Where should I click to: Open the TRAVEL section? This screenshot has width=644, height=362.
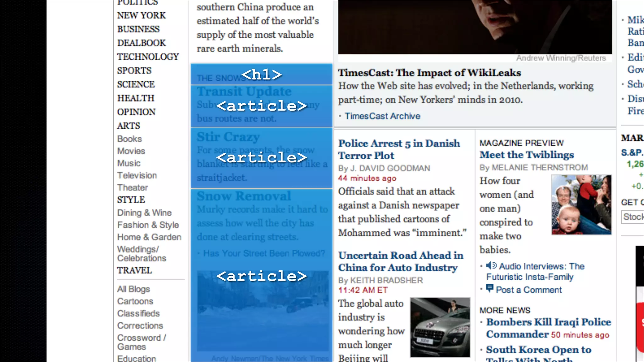[134, 271]
